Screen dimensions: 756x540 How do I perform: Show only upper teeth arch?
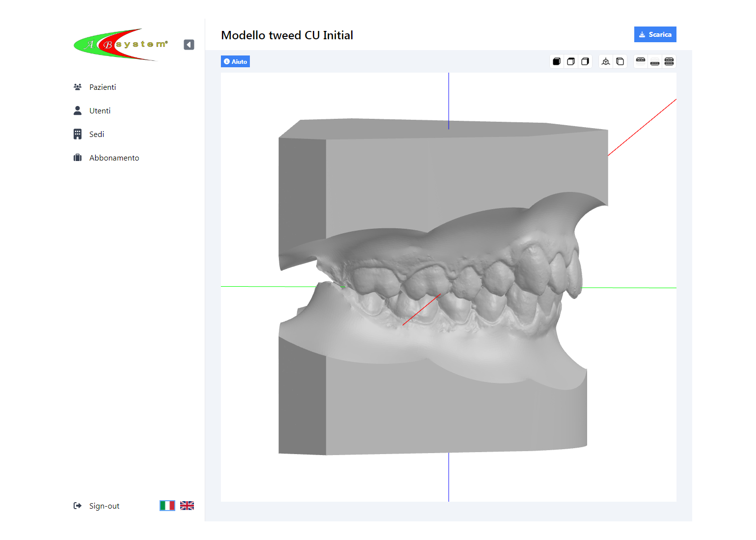click(x=641, y=61)
